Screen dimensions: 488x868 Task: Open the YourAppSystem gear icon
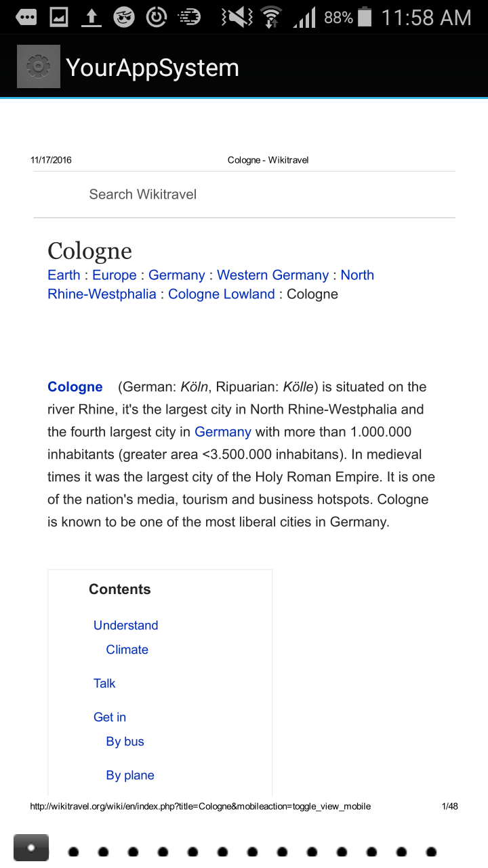38,66
